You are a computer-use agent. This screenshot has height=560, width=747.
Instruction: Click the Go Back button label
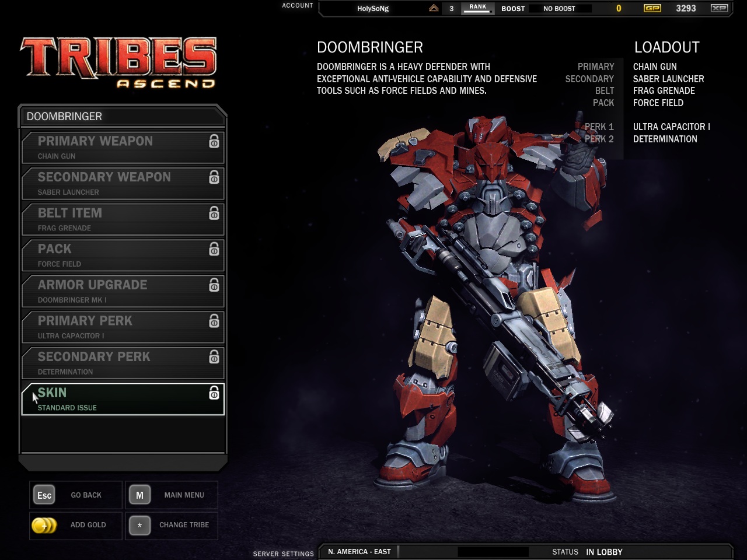pyautogui.click(x=86, y=495)
